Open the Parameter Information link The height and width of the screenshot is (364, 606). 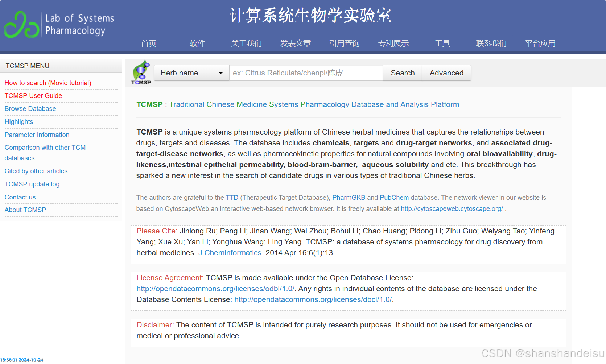tap(37, 135)
